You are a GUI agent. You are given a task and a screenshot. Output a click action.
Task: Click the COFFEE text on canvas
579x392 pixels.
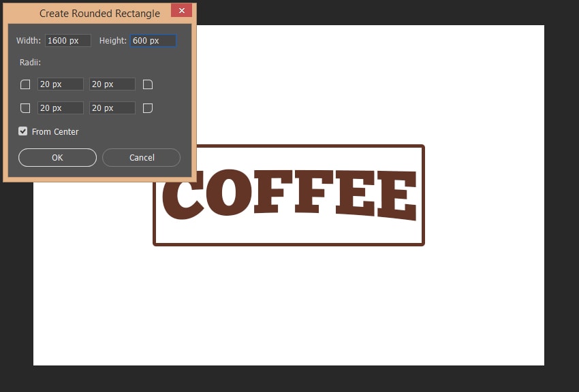(x=289, y=195)
